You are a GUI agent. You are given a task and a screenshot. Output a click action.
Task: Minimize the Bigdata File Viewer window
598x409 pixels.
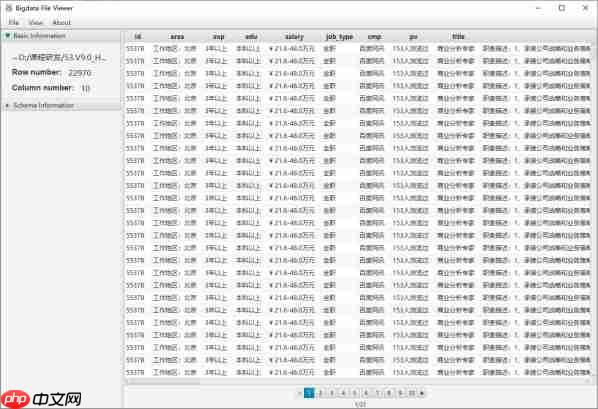tap(539, 8)
